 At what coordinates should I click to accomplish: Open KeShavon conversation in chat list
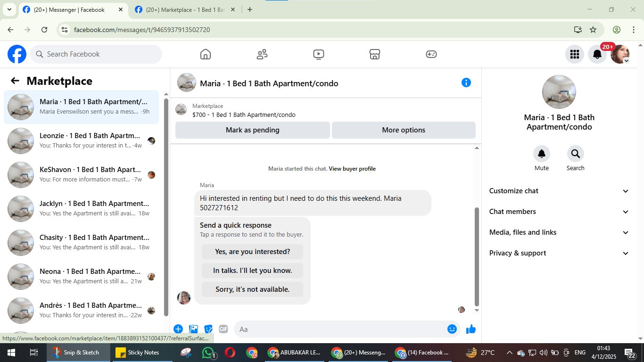[82, 175]
